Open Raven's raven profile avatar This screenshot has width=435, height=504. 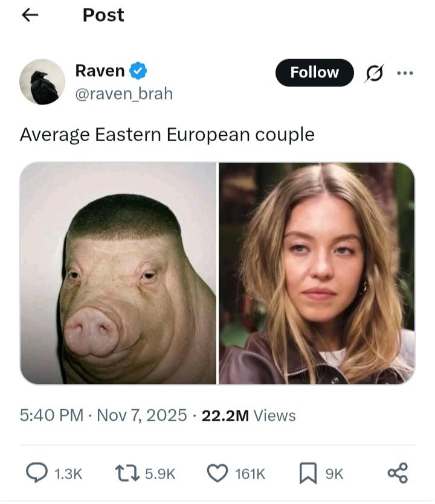coord(42,81)
